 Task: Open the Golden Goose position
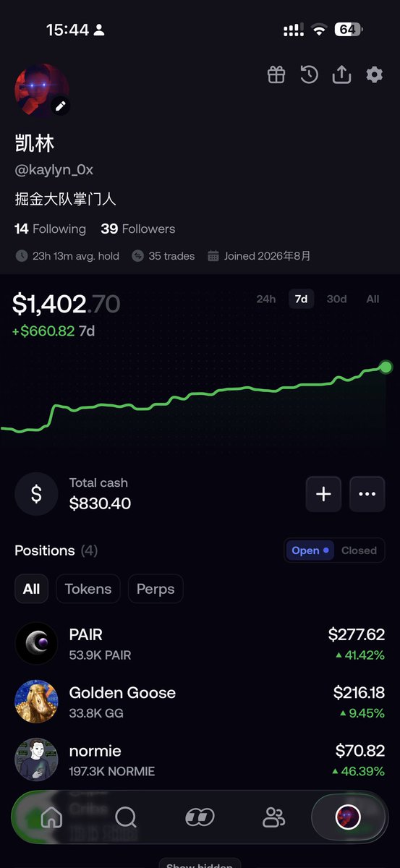coord(200,701)
